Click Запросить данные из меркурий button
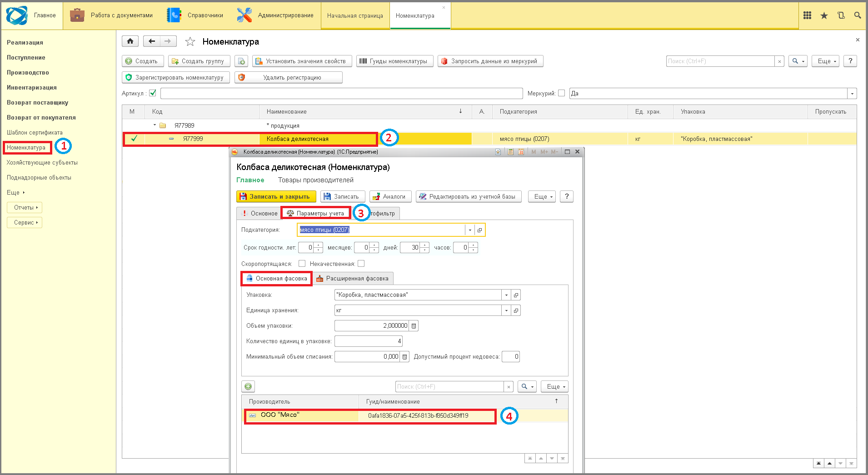Image resolution: width=868 pixels, height=475 pixels. tap(490, 61)
